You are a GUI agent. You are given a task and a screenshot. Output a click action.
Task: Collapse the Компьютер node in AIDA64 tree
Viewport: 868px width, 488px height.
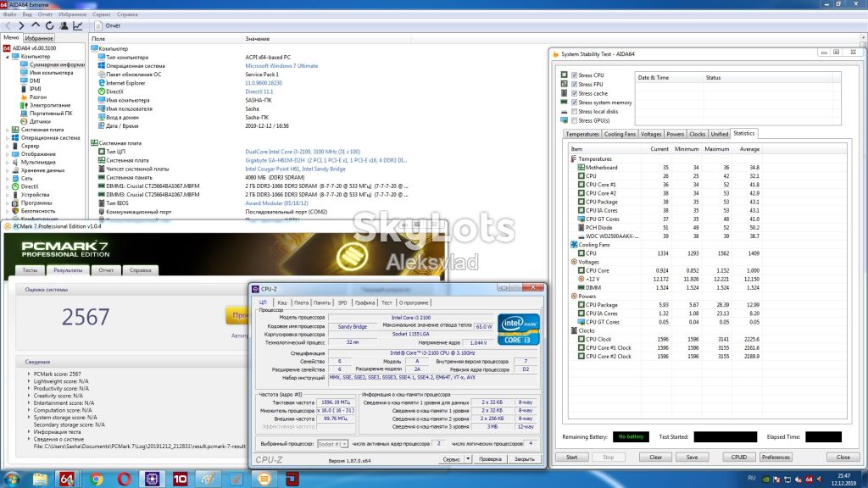coord(7,57)
